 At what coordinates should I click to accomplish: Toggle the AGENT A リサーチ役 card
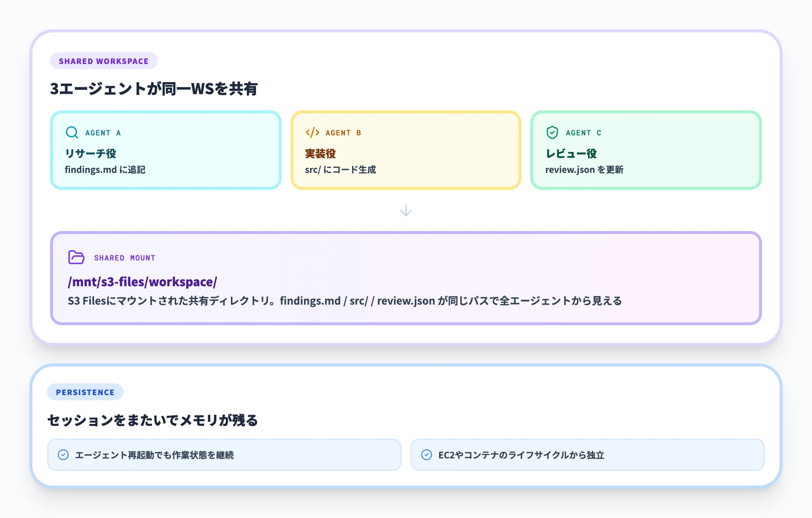tap(165, 149)
